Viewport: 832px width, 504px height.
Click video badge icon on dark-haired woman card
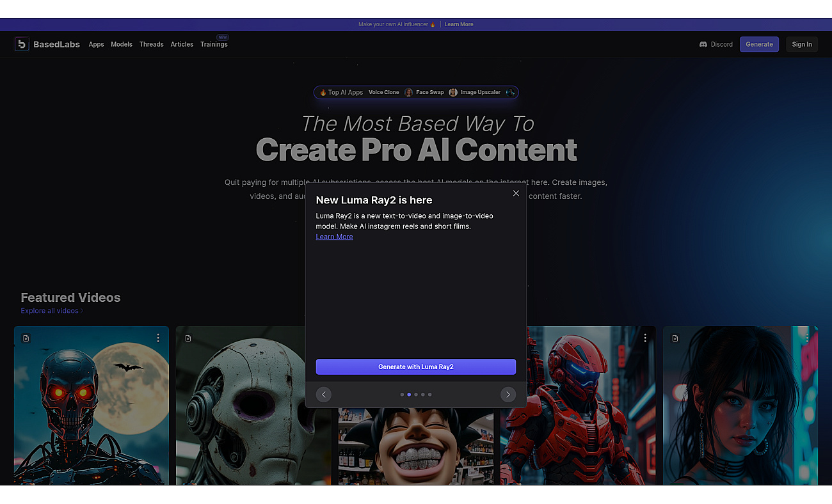(675, 338)
